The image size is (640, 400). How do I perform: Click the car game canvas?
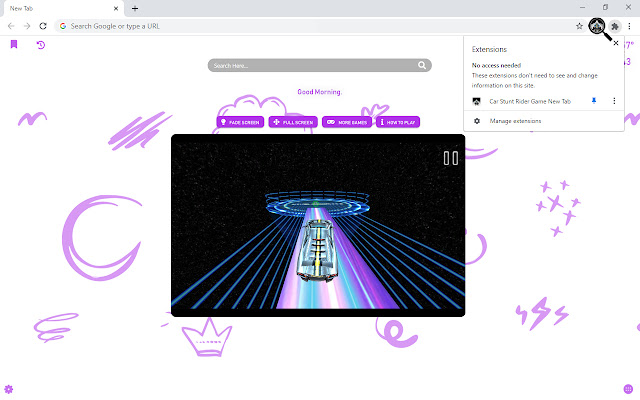pos(318,225)
